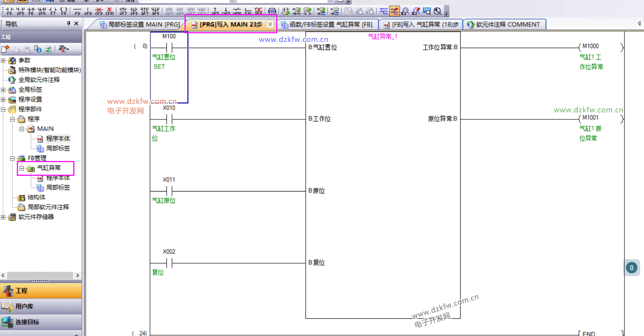Viewport: 644px width, 336px height.
Task: Select the M100 contact in the ladder
Action: [169, 48]
